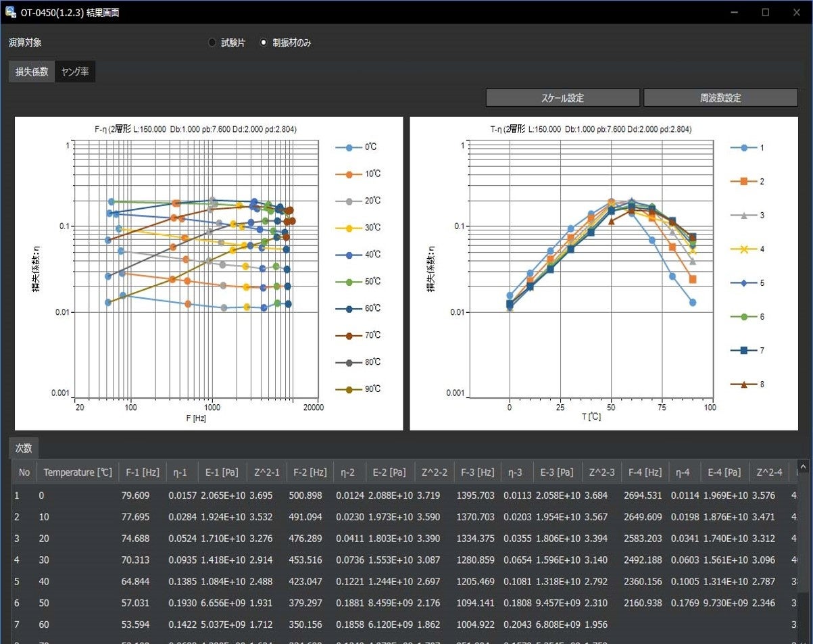Click legend marker for series 2
Viewport: 813px width, 644px height.
[744, 181]
